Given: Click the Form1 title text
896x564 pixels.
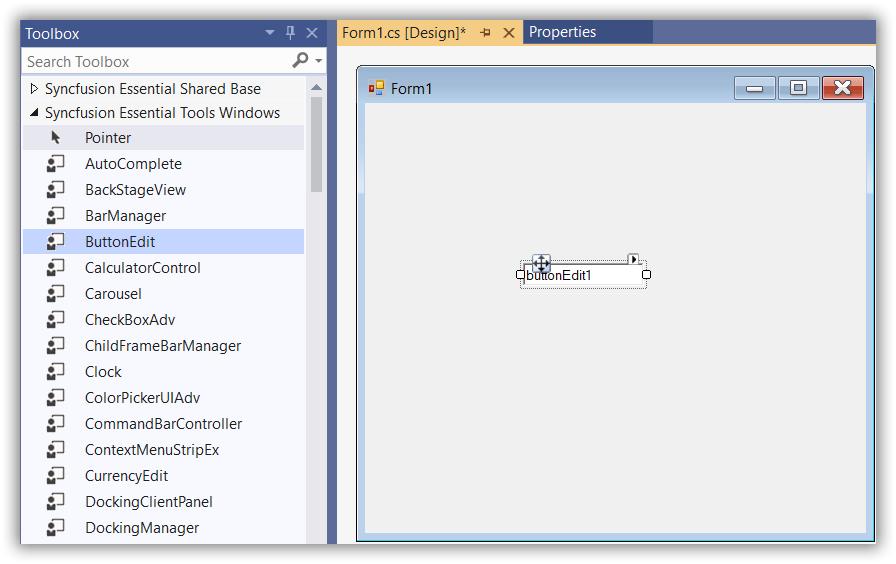Looking at the screenshot, I should pos(411,89).
